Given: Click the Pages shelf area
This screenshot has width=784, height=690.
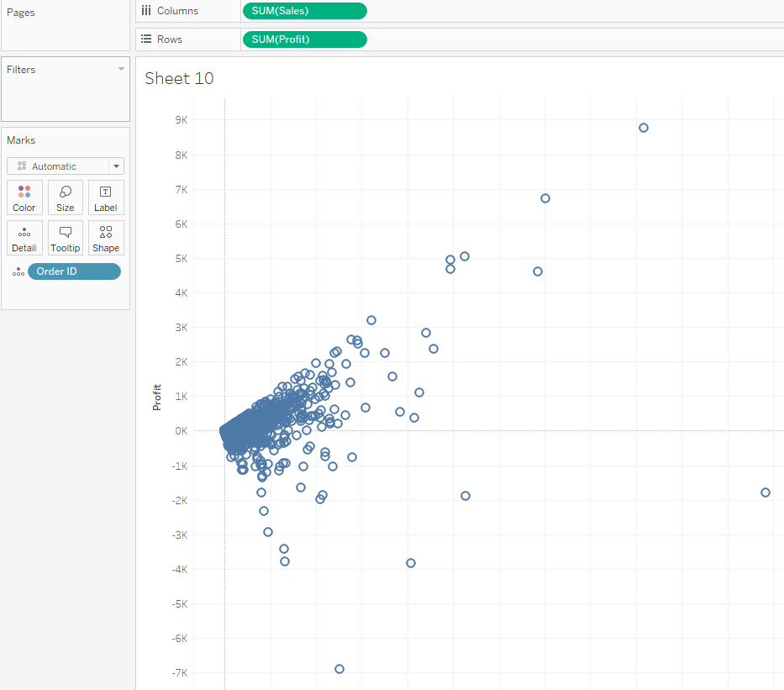Looking at the screenshot, I should [65, 25].
